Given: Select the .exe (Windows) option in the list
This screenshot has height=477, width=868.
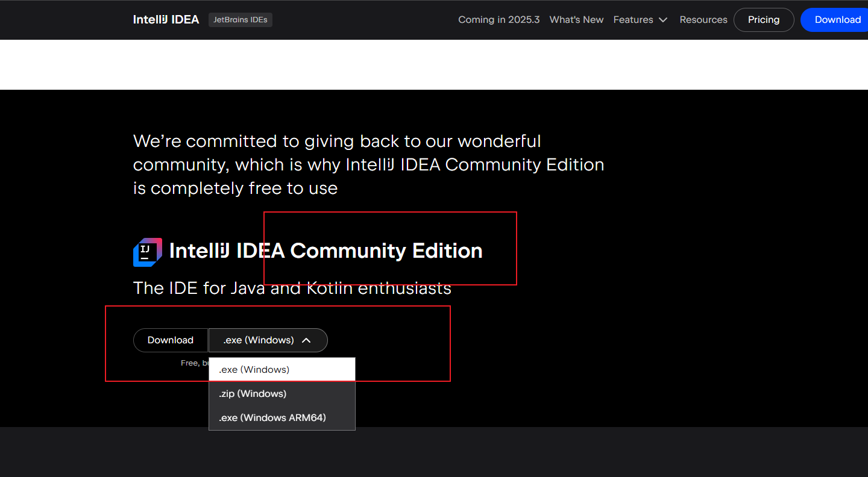Looking at the screenshot, I should (282, 369).
